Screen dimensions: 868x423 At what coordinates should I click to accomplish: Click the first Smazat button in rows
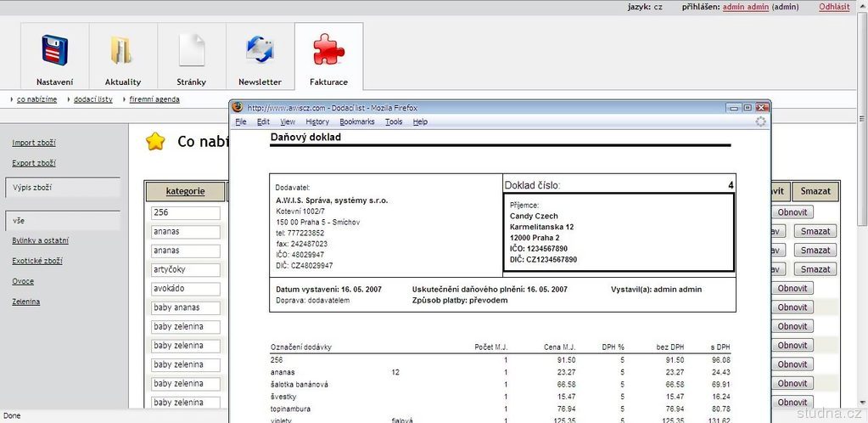tap(815, 231)
